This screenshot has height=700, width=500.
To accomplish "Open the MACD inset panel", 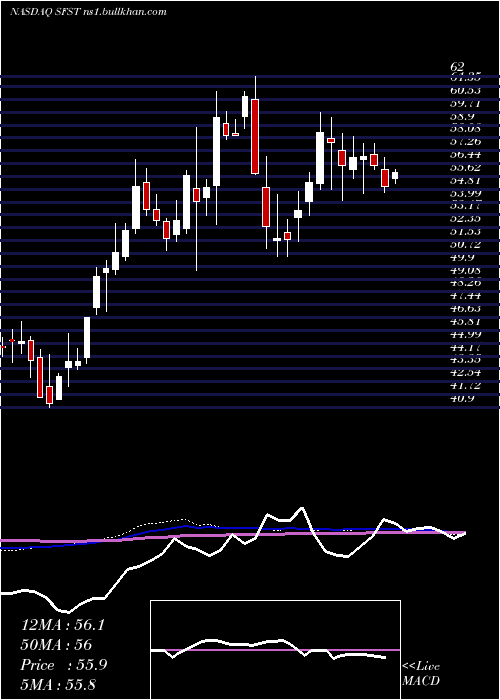I will pyautogui.click(x=275, y=650).
